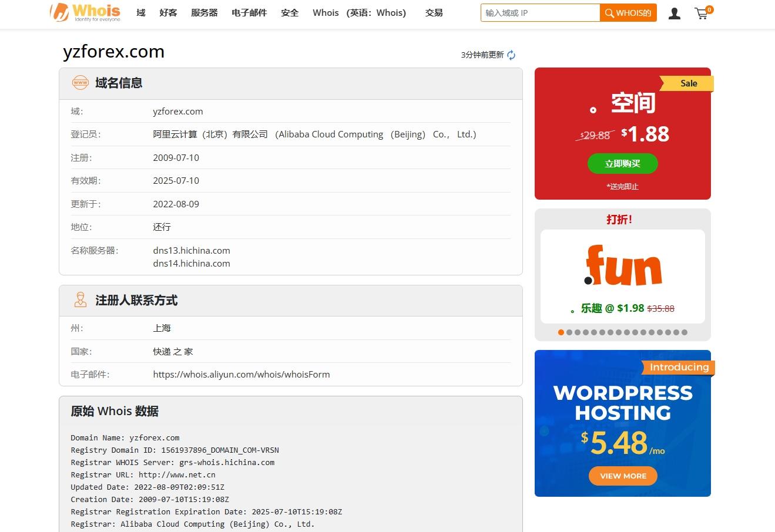775x532 pixels.
Task: Click the Registrar WHOIS Server line
Action: pyautogui.click(x=172, y=462)
